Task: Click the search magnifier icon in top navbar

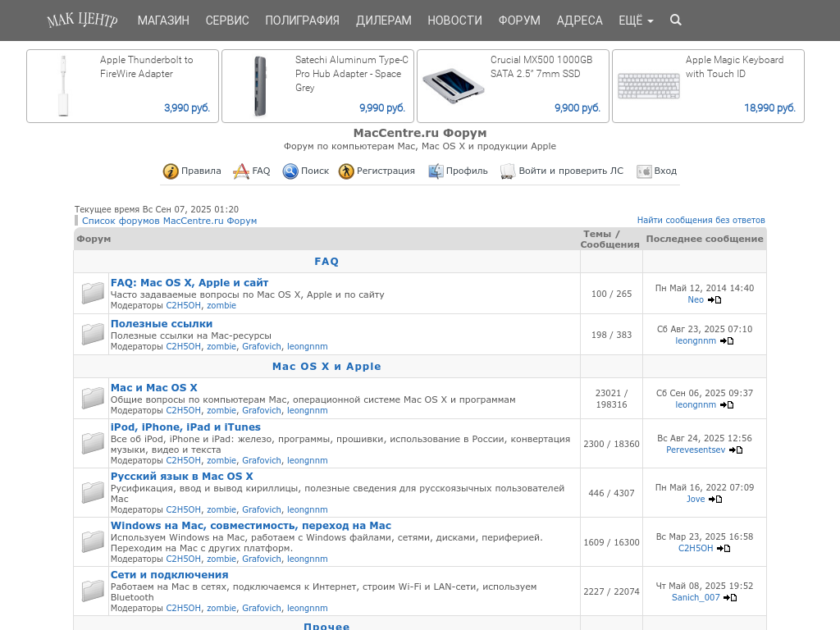Action: click(675, 21)
